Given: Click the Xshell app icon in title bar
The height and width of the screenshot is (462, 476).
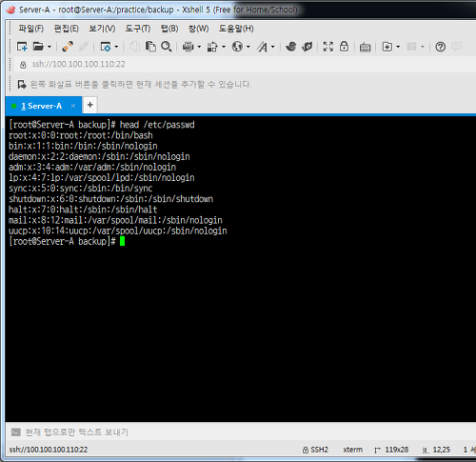Looking at the screenshot, I should point(10,10).
